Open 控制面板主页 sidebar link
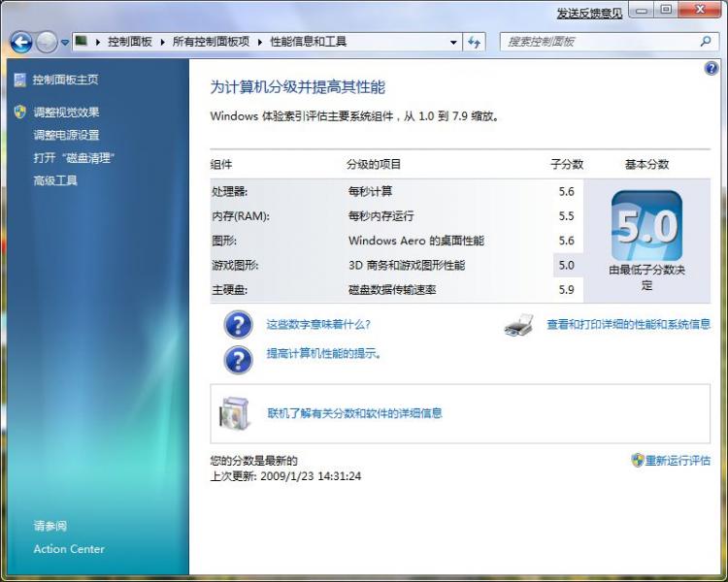Image resolution: width=728 pixels, height=582 pixels. coord(65,80)
